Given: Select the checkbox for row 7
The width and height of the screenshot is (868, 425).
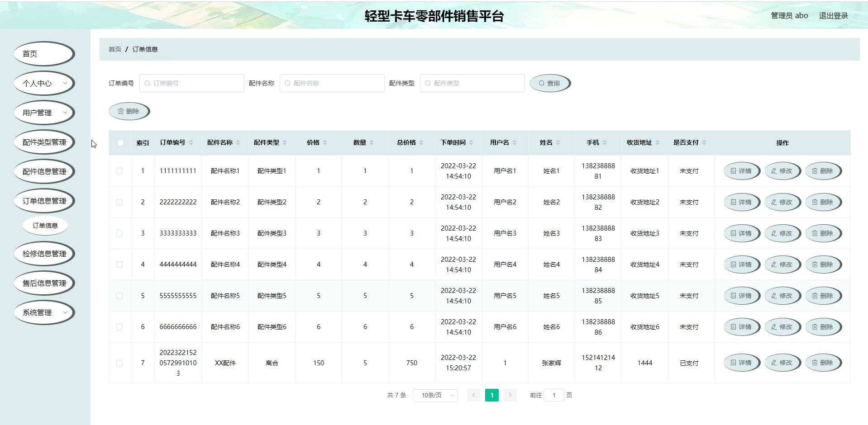Looking at the screenshot, I should pos(119,363).
